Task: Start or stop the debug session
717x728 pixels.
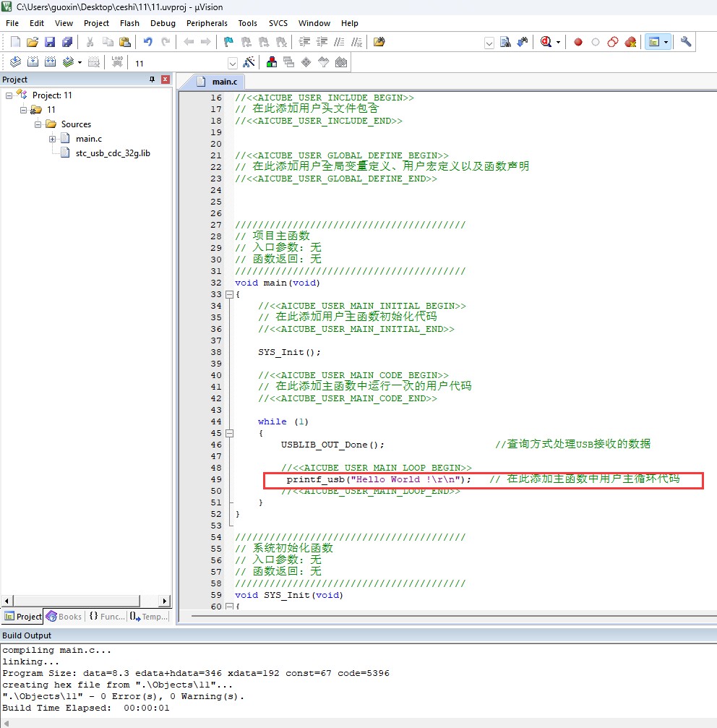Action: point(546,42)
